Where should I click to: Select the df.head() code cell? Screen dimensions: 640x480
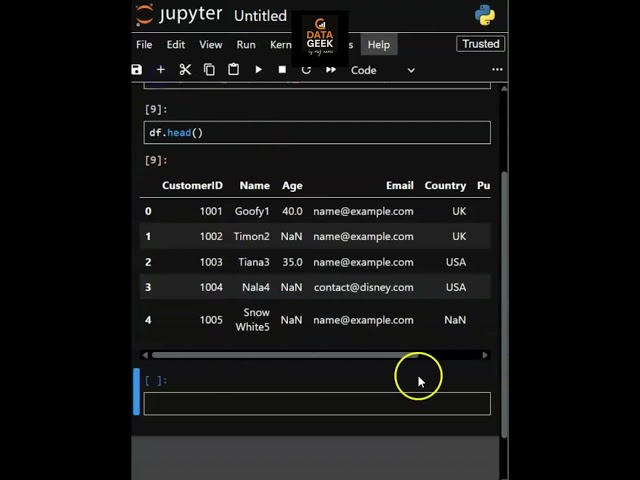(317, 132)
